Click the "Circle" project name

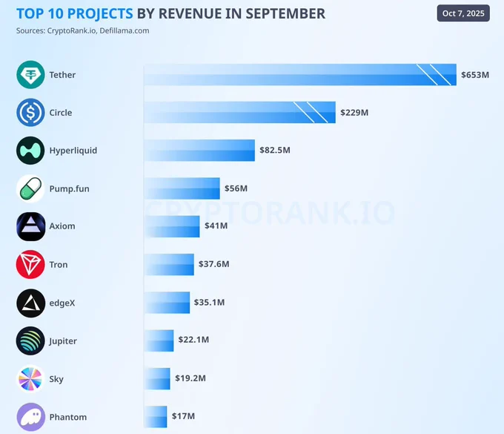[61, 113]
